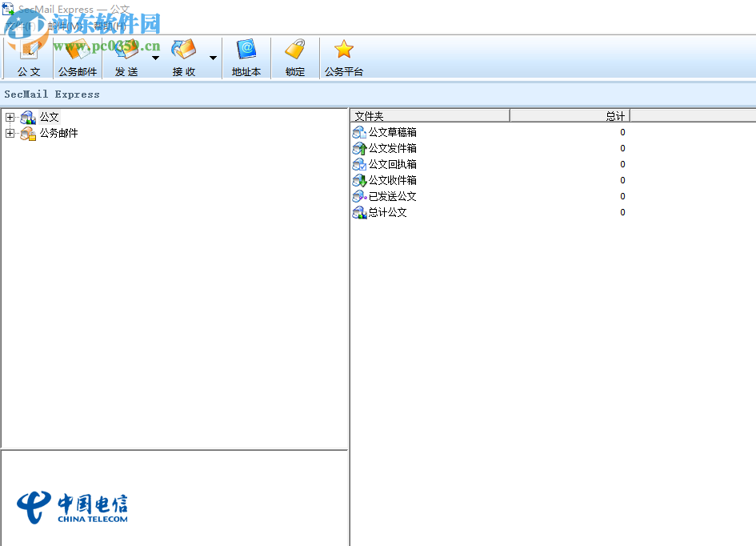Image resolution: width=756 pixels, height=546 pixels.
Task: Select the 公务邮件 tree label
Action: [x=59, y=133]
